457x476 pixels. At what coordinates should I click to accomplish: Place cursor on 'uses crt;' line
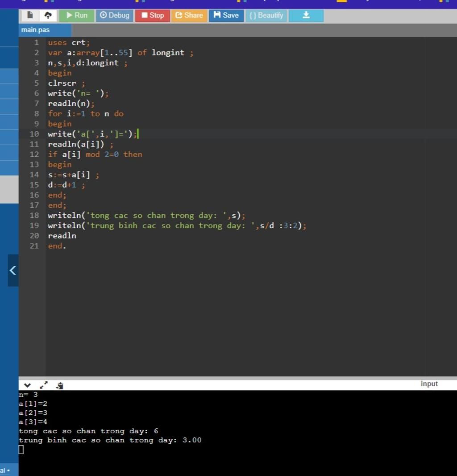point(69,42)
